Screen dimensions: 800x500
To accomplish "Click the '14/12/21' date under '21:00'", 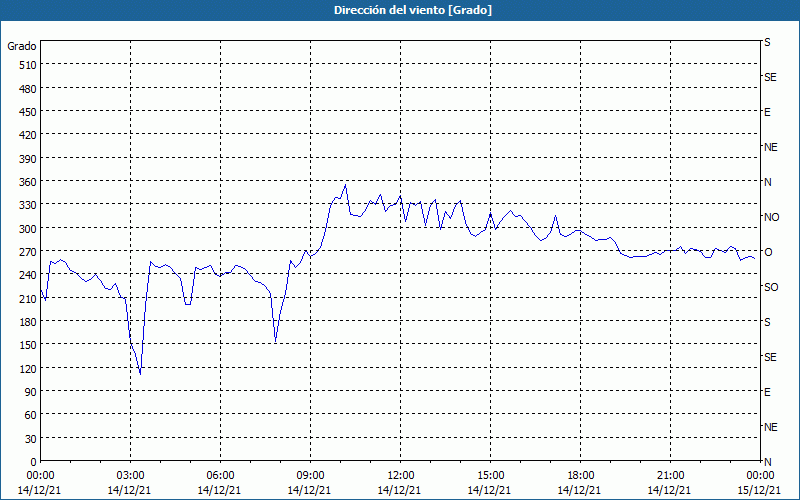I will coord(669,490).
